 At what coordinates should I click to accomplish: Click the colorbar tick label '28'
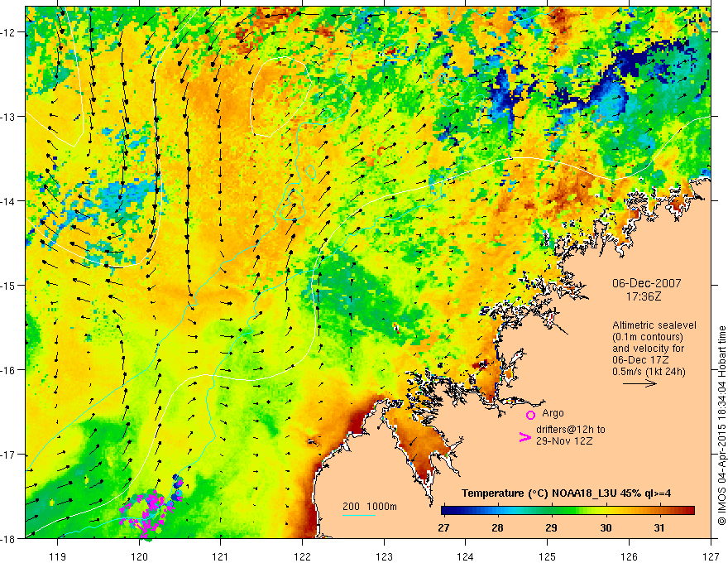pyautogui.click(x=497, y=527)
